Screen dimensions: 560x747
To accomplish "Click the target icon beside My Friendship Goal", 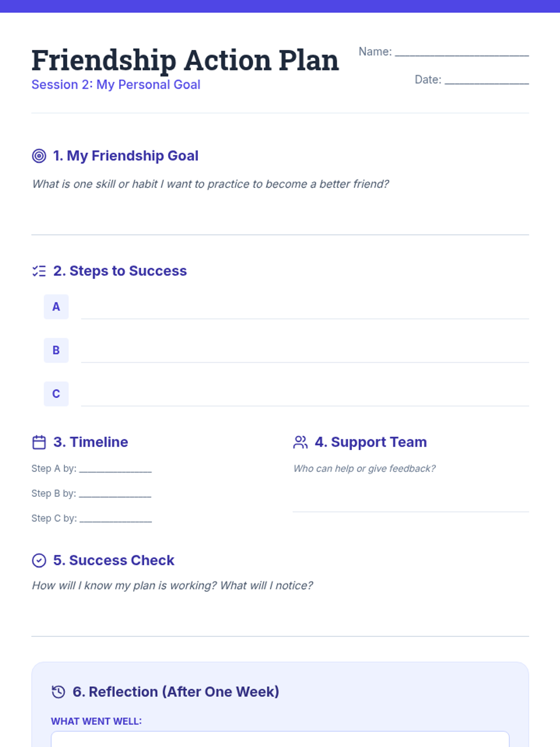I will 39,156.
